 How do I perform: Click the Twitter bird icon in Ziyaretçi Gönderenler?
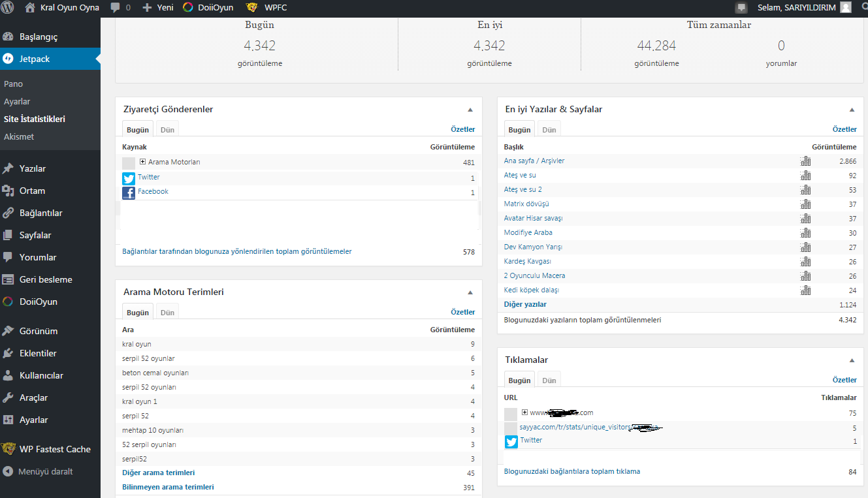coord(129,178)
